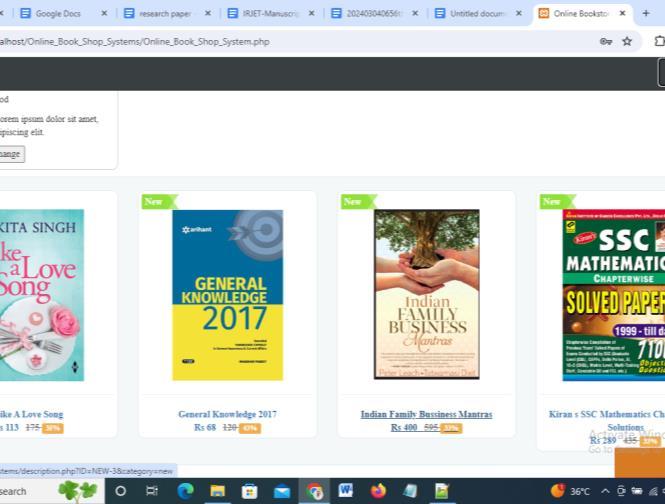Bookmark this page with the star icon
The height and width of the screenshot is (504, 665).
tap(627, 42)
